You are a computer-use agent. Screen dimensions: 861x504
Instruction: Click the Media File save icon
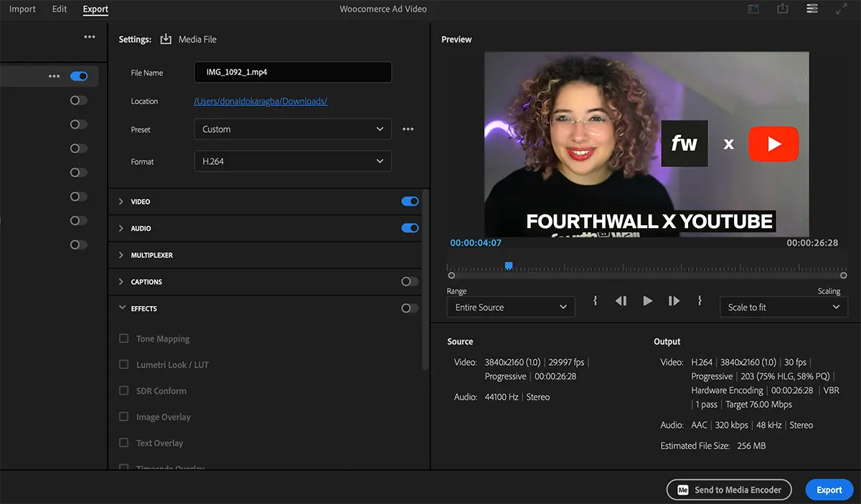(166, 39)
